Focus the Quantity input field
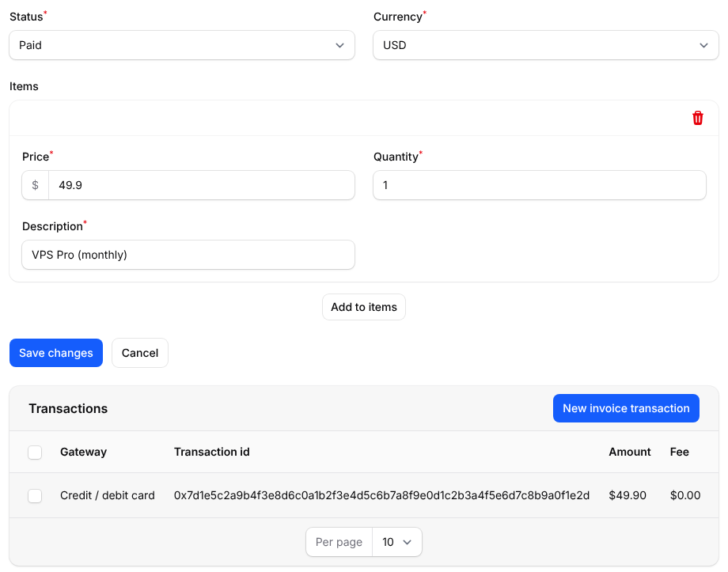 [x=540, y=185]
